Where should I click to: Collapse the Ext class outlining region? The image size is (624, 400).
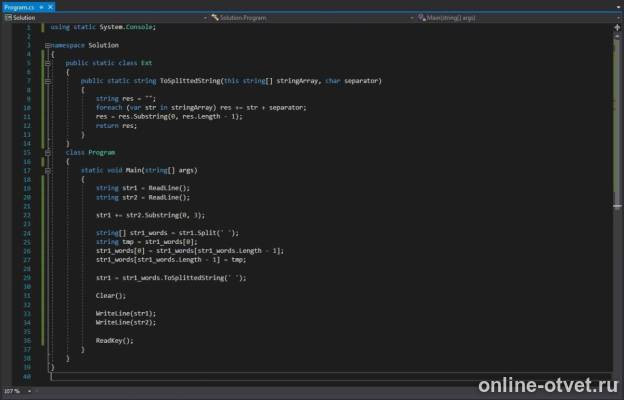[48, 63]
